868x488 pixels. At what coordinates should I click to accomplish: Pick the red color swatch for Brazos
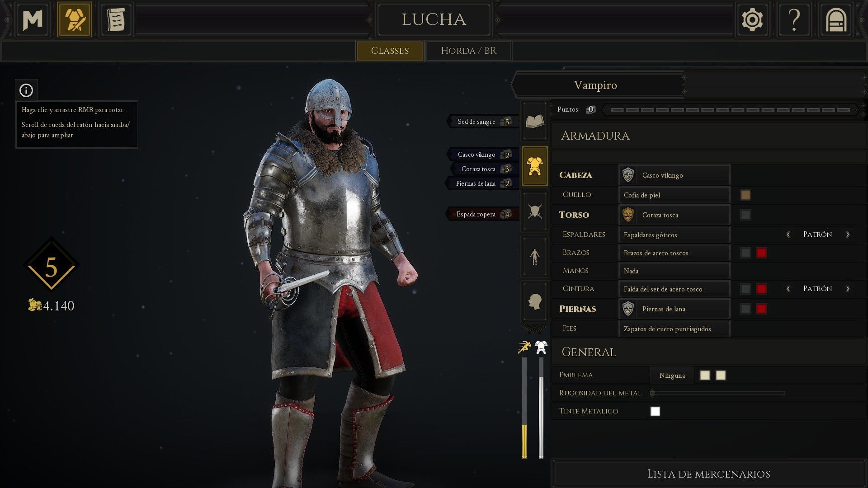(761, 253)
